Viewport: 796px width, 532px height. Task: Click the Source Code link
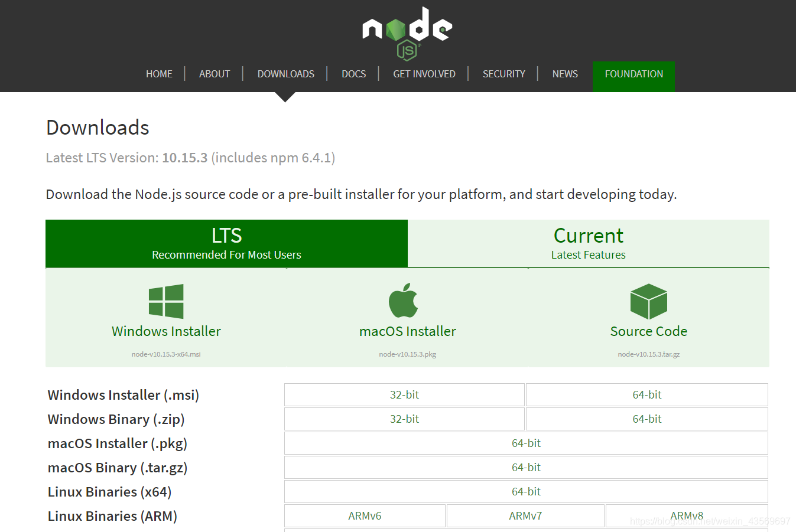649,331
